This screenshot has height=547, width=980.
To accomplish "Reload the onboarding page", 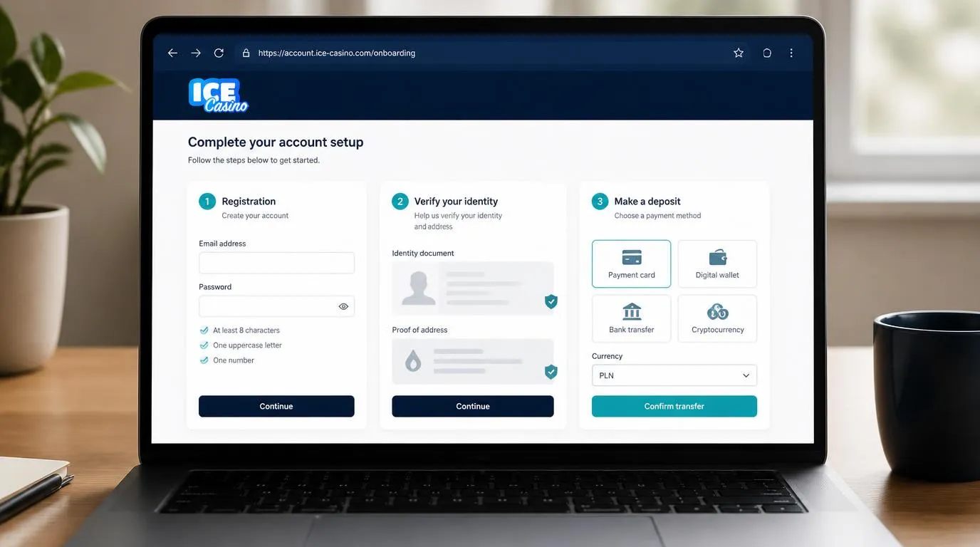I will [x=219, y=53].
